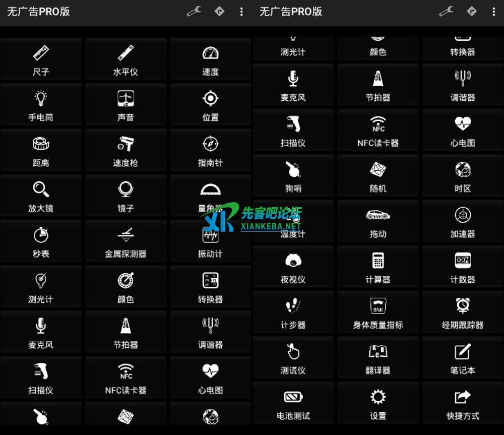
Task: Open three-dot overflow menu in right panel
Action: pos(493,12)
